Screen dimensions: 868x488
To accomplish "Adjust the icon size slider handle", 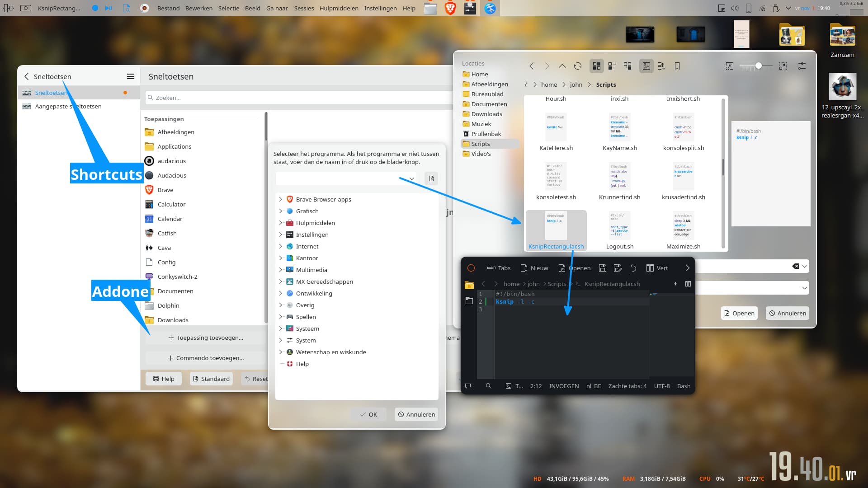I will coord(759,66).
